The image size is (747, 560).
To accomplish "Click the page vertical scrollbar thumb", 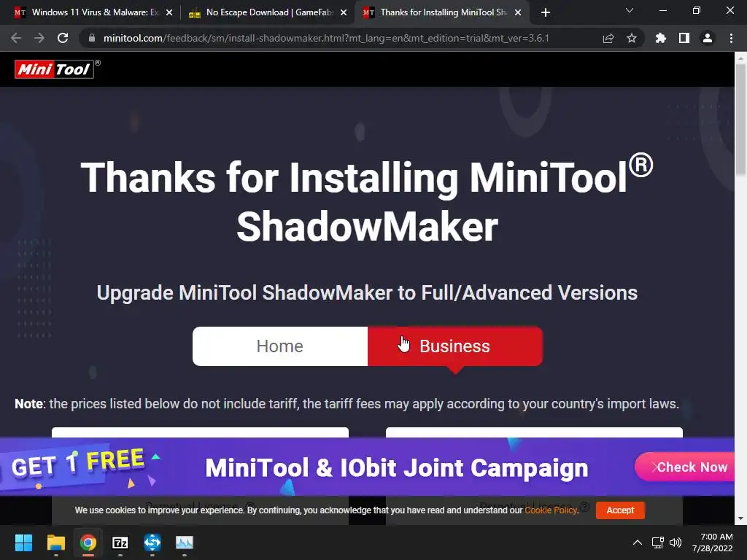I will click(740, 119).
